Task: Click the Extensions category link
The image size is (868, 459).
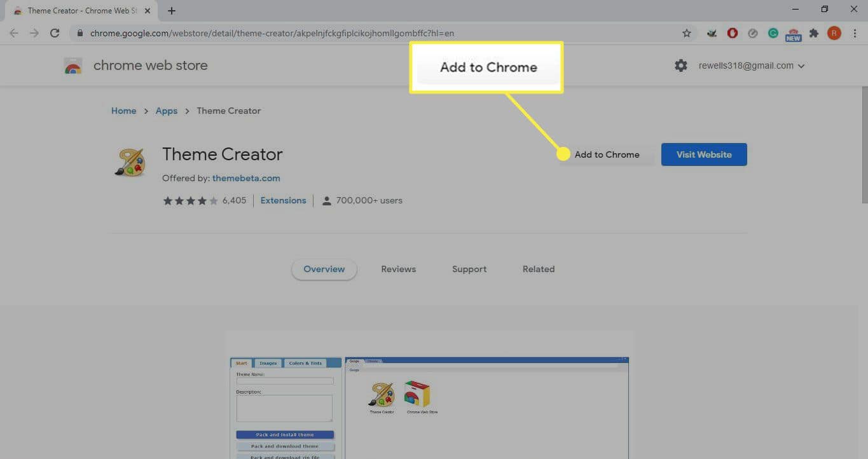Action: click(x=283, y=200)
